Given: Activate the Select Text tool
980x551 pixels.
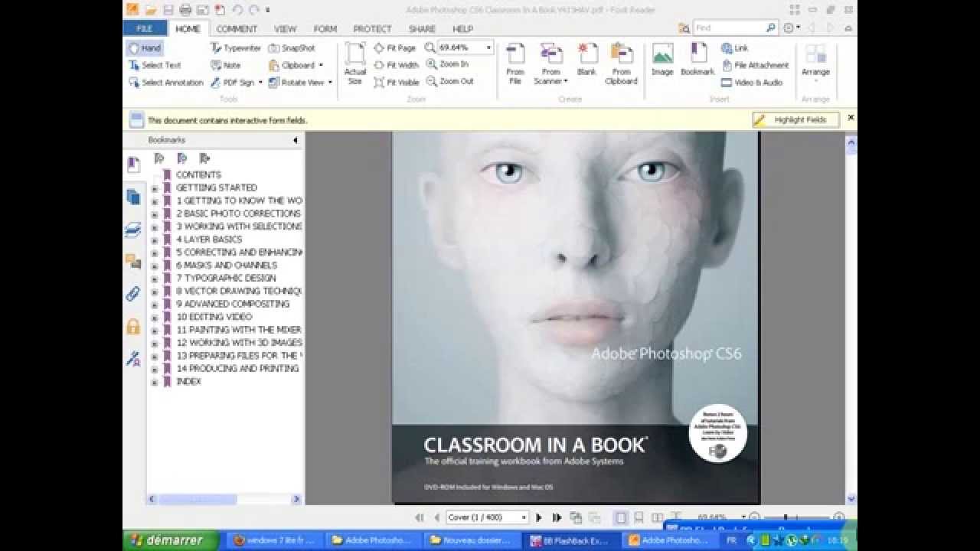Looking at the screenshot, I should pyautogui.click(x=155, y=65).
